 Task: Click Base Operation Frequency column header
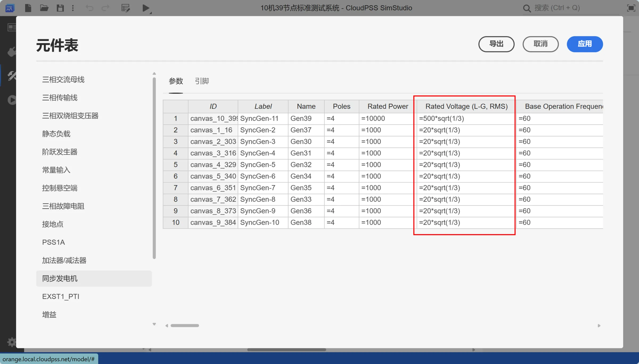pyautogui.click(x=560, y=106)
